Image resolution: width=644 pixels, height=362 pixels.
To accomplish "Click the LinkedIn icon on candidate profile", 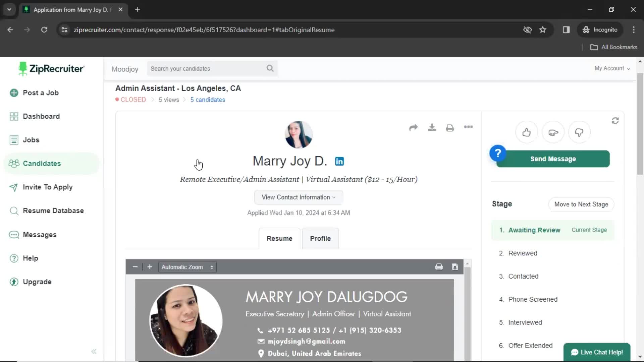I will (x=339, y=161).
